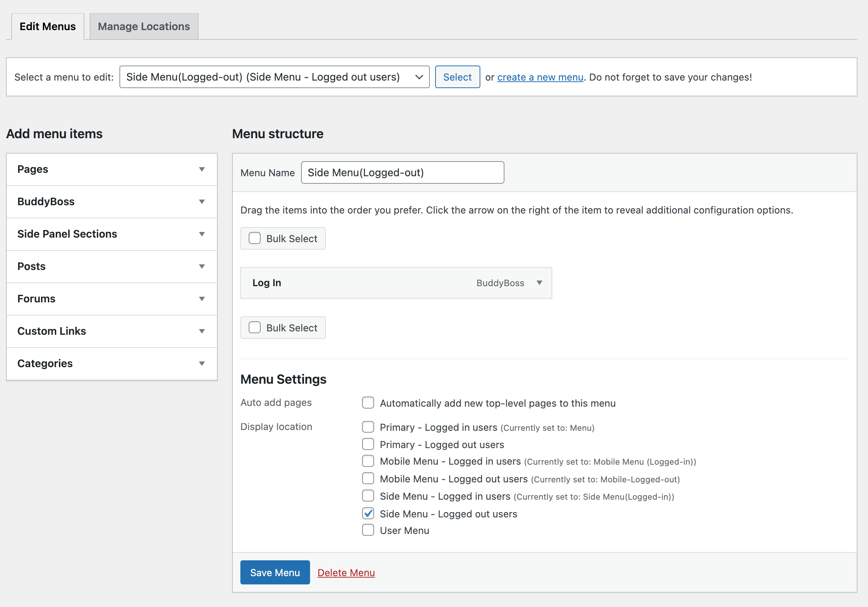Click the Delete Menu link
This screenshot has height=607, width=868.
tap(346, 573)
